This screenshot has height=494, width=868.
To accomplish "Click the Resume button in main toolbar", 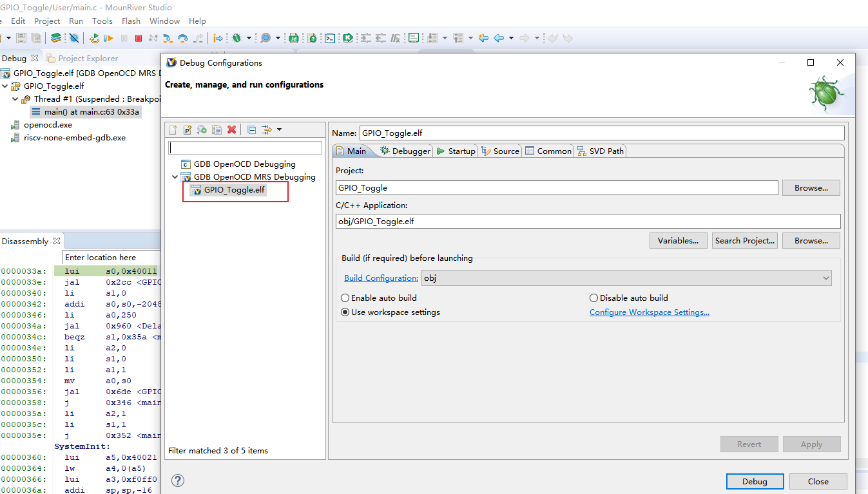I will (109, 38).
